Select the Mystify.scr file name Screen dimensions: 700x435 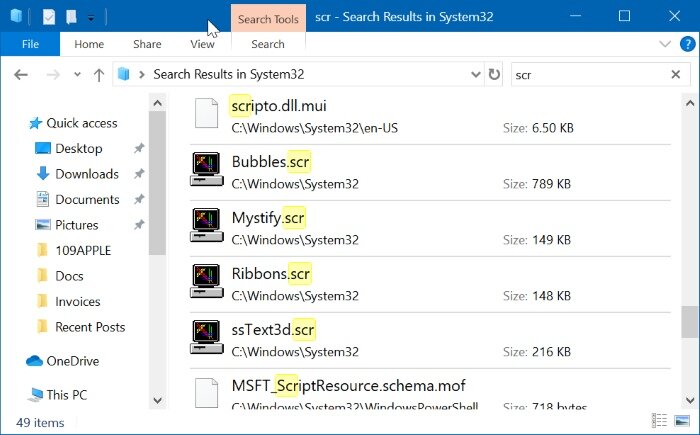[x=268, y=218]
